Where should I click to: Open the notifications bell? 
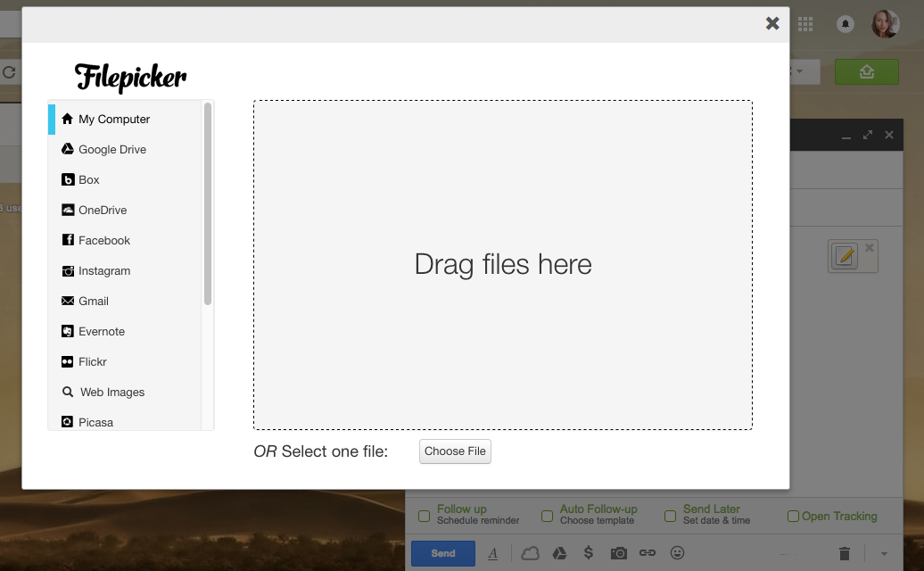click(x=846, y=24)
